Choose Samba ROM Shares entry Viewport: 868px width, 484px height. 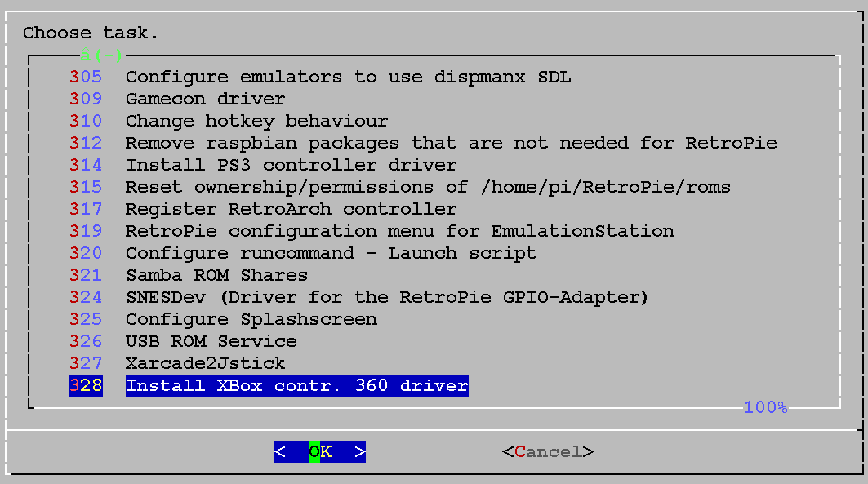point(216,275)
